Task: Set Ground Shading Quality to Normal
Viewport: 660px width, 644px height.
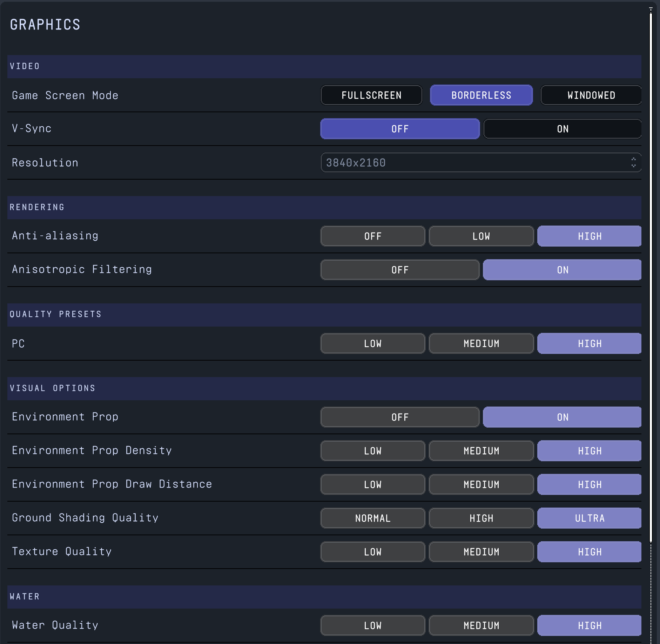Action: tap(373, 518)
